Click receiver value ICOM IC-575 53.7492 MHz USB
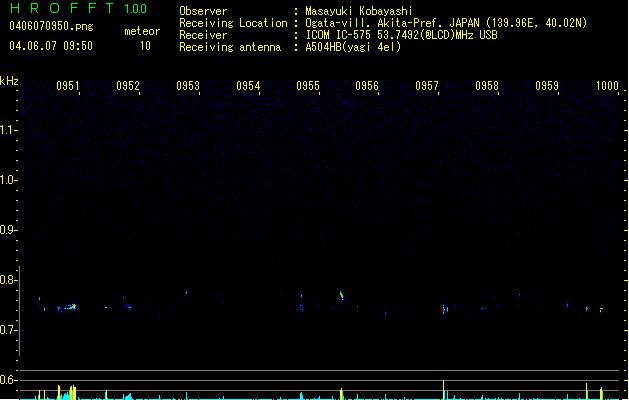 [402, 35]
